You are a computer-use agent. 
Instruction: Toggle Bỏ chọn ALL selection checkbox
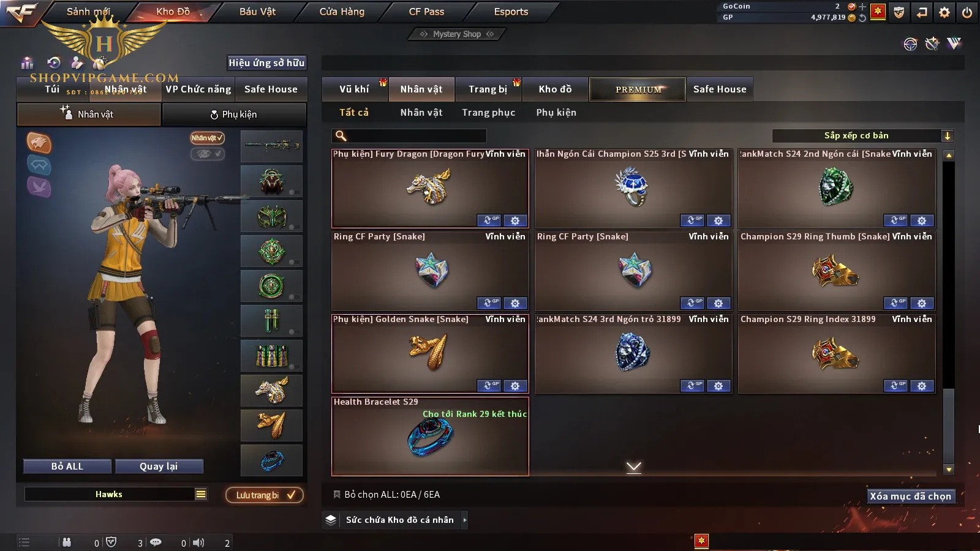click(336, 494)
